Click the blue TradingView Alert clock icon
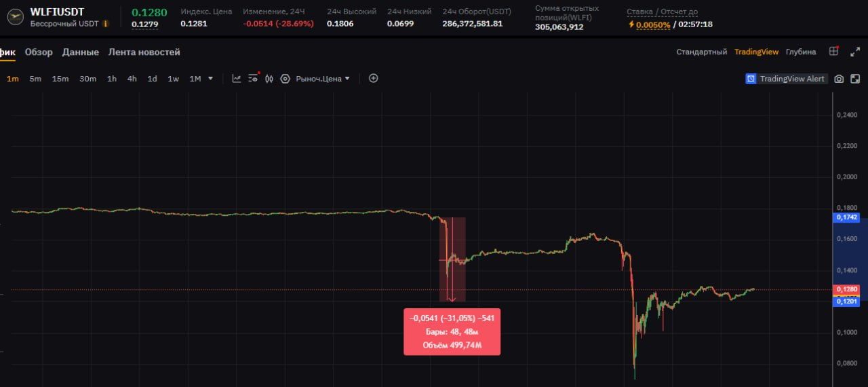This screenshot has width=868, height=387. click(751, 79)
